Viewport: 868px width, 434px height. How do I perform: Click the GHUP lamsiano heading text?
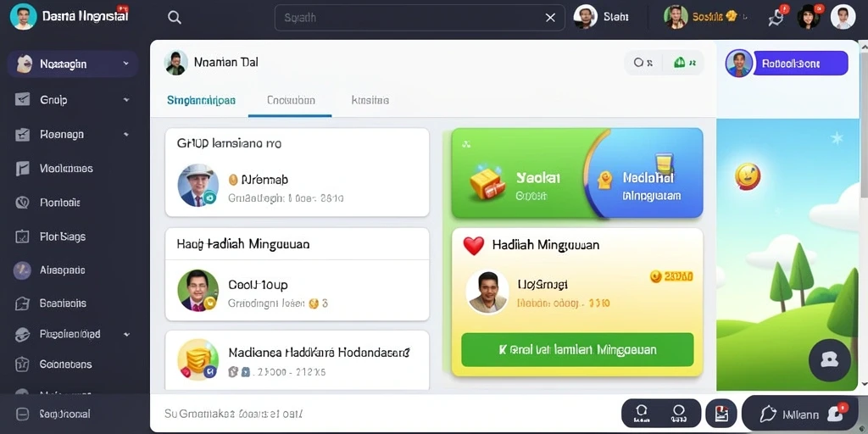click(229, 144)
